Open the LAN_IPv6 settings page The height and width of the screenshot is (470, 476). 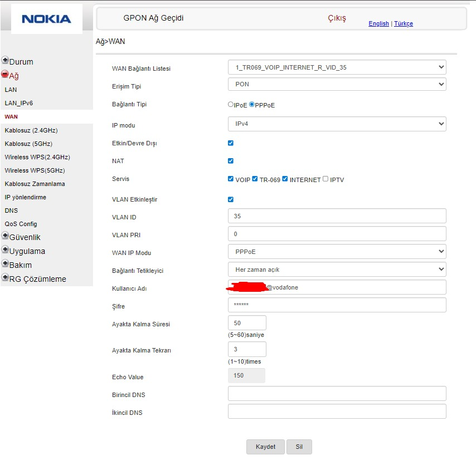(18, 103)
